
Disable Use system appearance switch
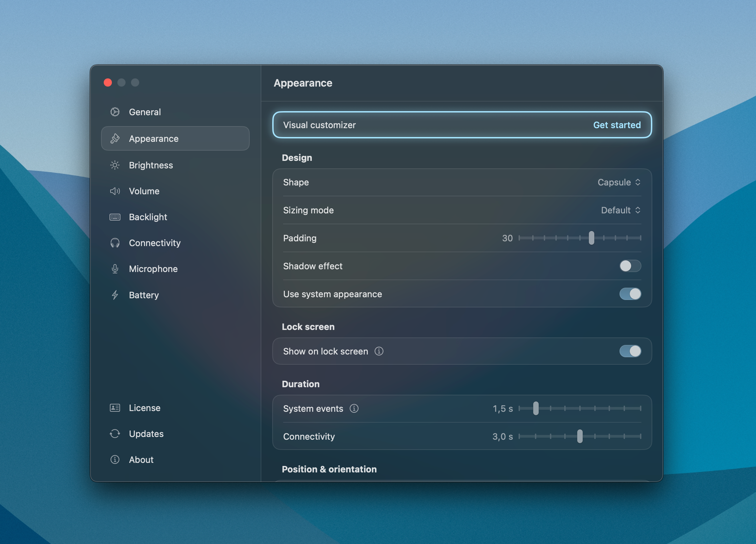(x=630, y=294)
